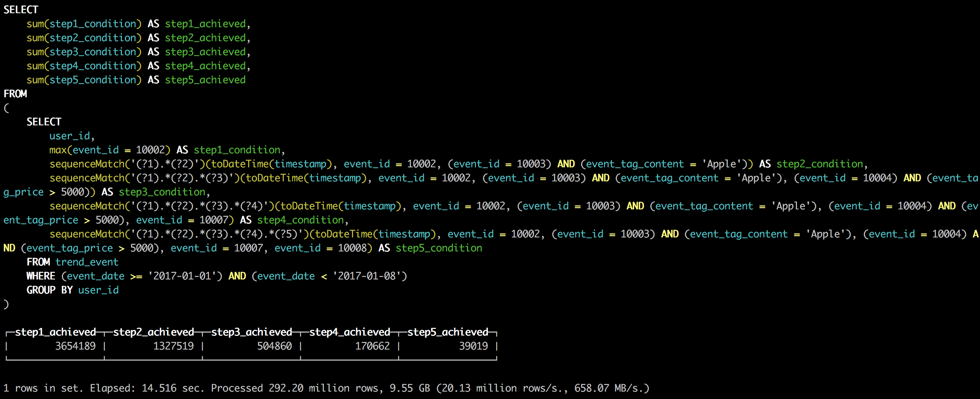Screen dimensions: 980x399
Task: Click the step2_achieved result table header
Action: (x=153, y=332)
